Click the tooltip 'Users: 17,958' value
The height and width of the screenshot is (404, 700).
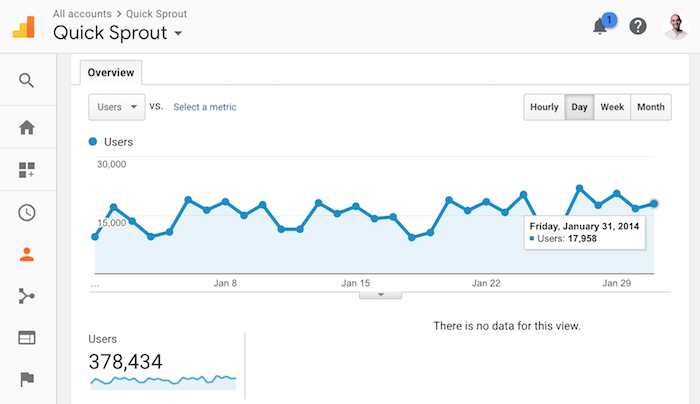click(567, 238)
